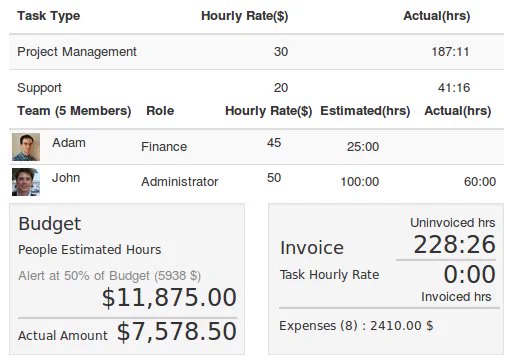Select the Task Type column header
The height and width of the screenshot is (364, 513).
(x=49, y=16)
